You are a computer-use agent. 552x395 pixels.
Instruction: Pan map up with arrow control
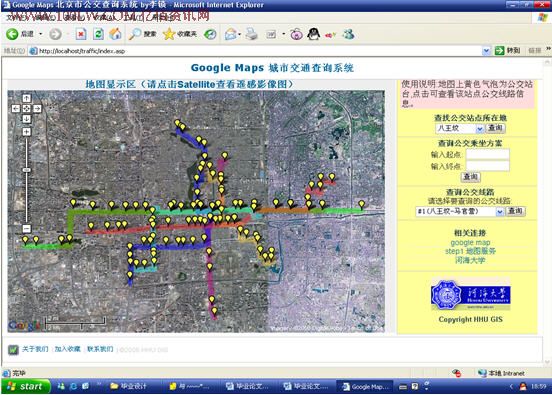coord(26,98)
